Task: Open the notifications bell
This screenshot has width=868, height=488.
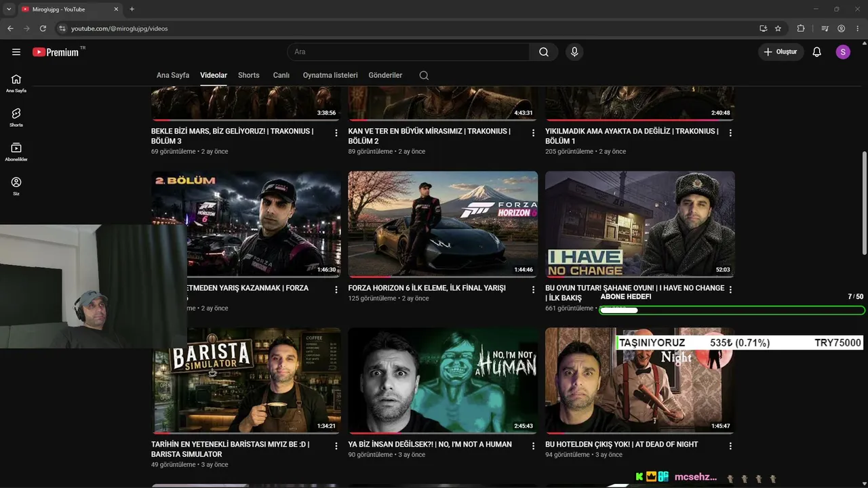Action: [x=817, y=52]
